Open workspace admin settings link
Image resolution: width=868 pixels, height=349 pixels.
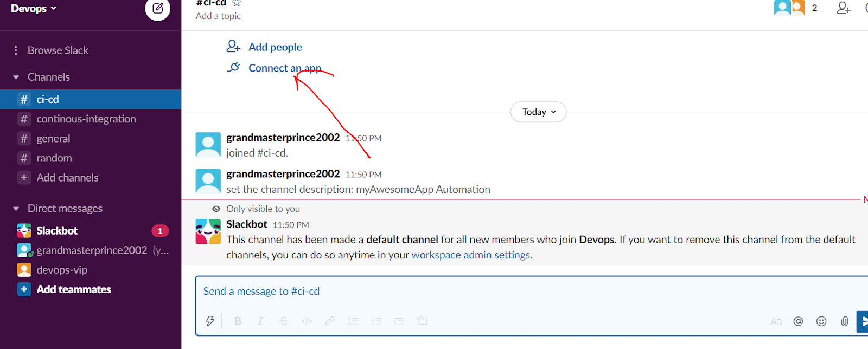click(470, 255)
